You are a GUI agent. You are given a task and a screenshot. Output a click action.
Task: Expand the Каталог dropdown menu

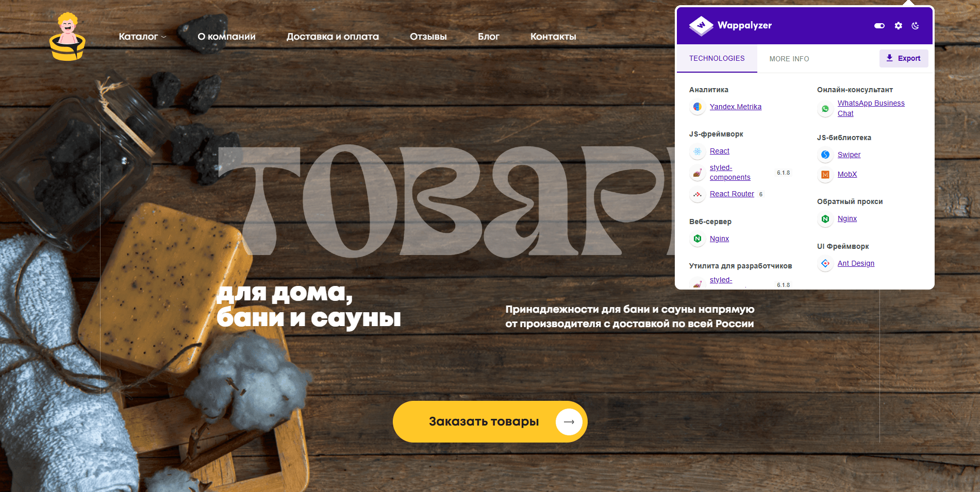[x=142, y=37]
